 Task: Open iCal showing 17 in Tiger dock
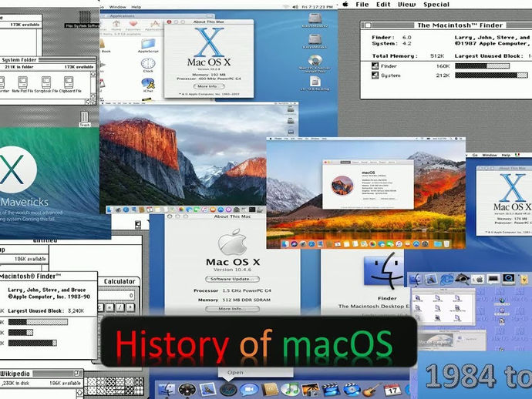(x=392, y=389)
